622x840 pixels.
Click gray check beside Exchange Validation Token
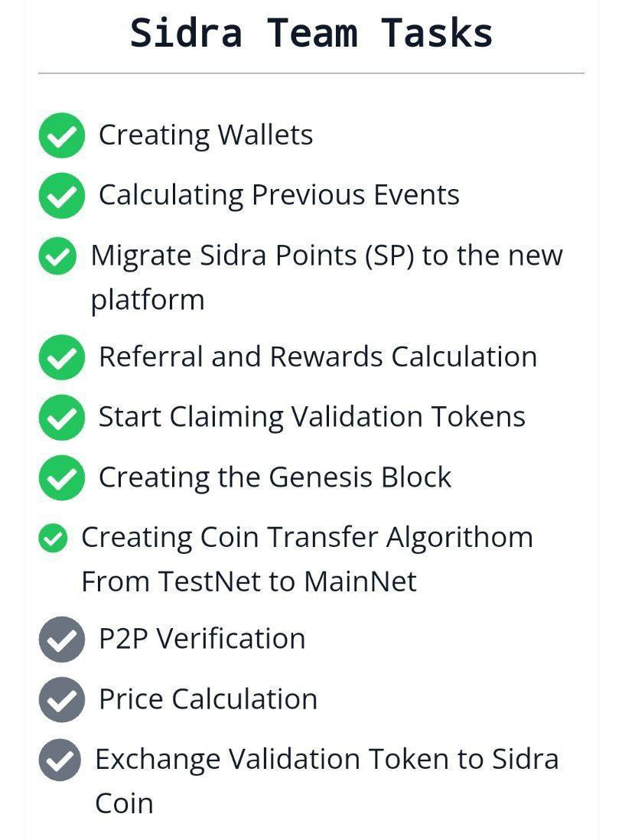pos(60,760)
